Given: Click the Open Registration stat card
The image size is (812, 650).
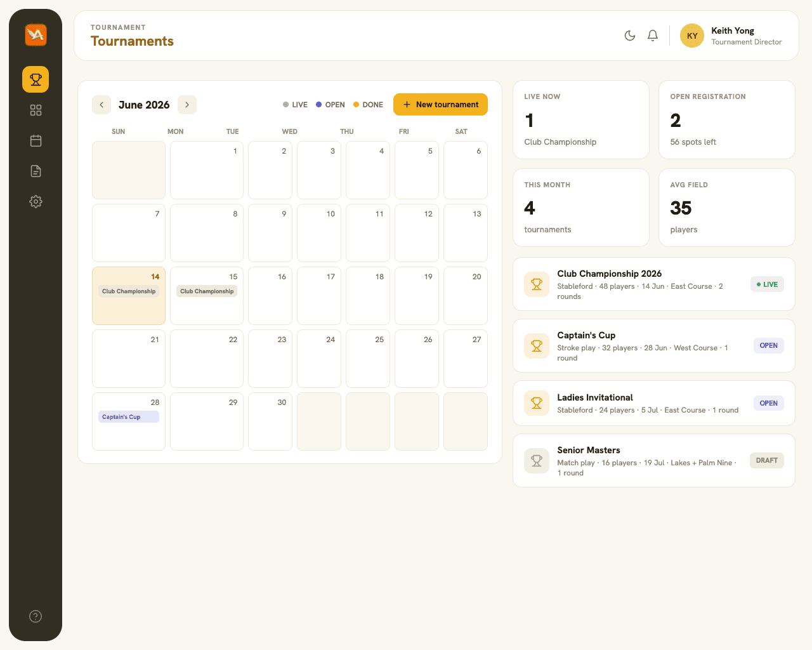Looking at the screenshot, I should pyautogui.click(x=727, y=119).
